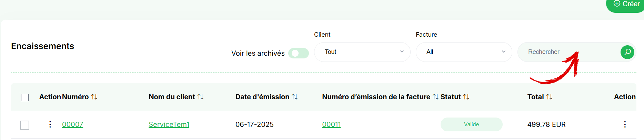Image resolution: width=644 pixels, height=140 pixels.
Task: Open invoice 00011 link
Action: click(x=331, y=124)
